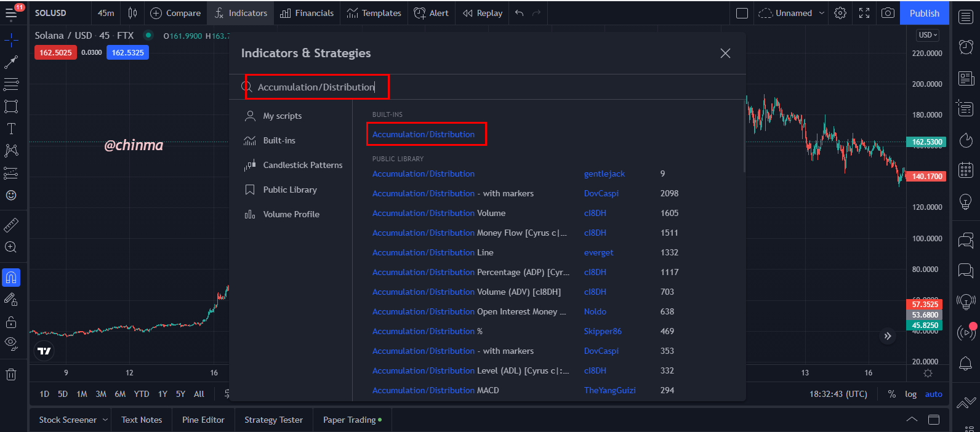This screenshot has width=980, height=432.
Task: Close the Indicators & Strategies dialog
Action: coord(725,54)
